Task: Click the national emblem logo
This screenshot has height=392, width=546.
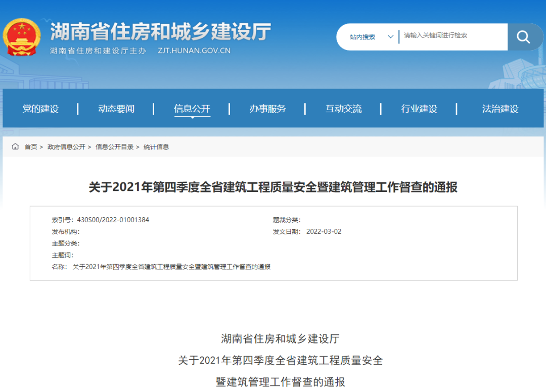Action: [x=22, y=37]
